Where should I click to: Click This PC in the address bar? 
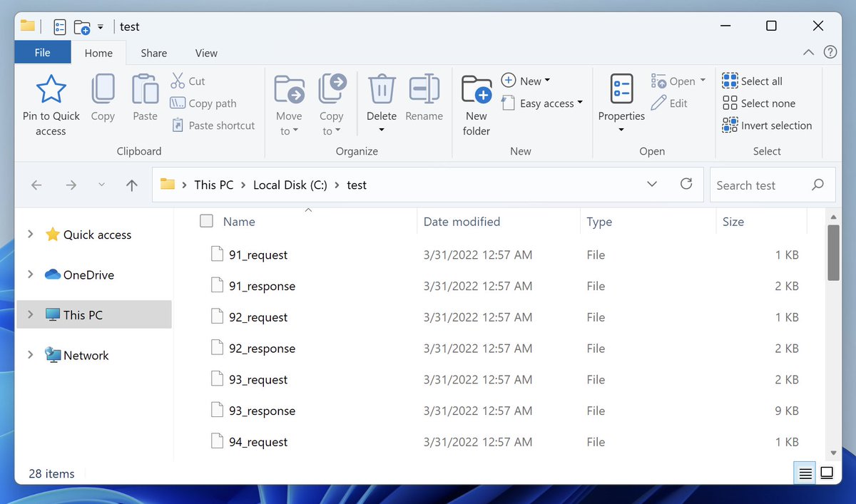[214, 185]
